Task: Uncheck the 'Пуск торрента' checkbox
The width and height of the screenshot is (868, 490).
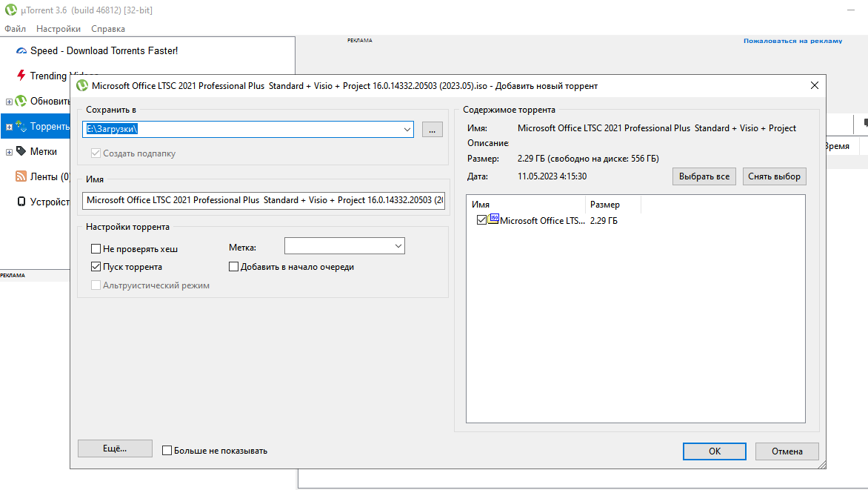Action: (96, 267)
